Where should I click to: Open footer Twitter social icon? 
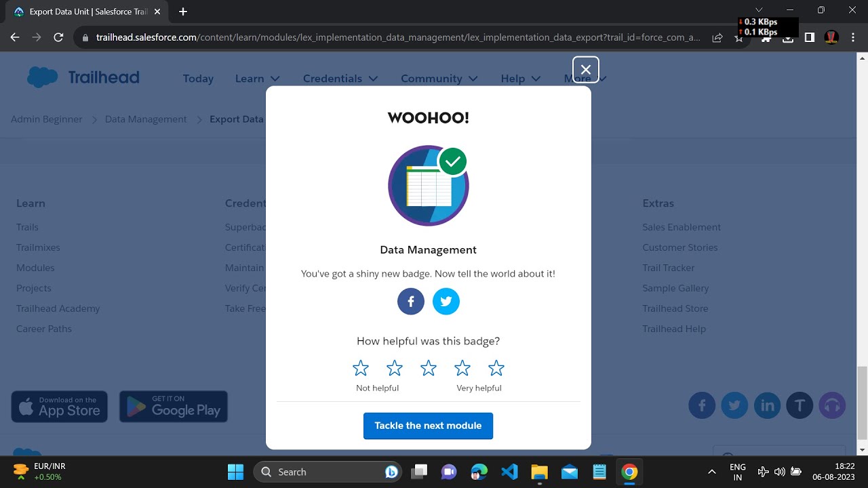click(734, 405)
